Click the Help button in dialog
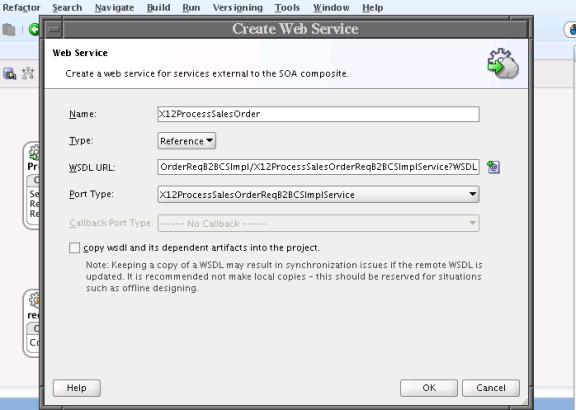576x410 pixels. pos(76,388)
